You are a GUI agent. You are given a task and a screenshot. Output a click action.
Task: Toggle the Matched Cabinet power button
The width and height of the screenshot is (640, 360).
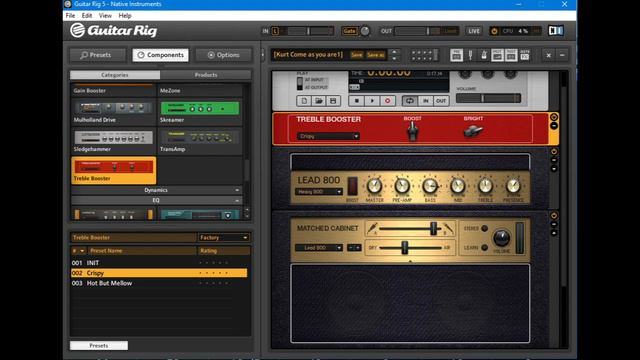pyautogui.click(x=554, y=216)
